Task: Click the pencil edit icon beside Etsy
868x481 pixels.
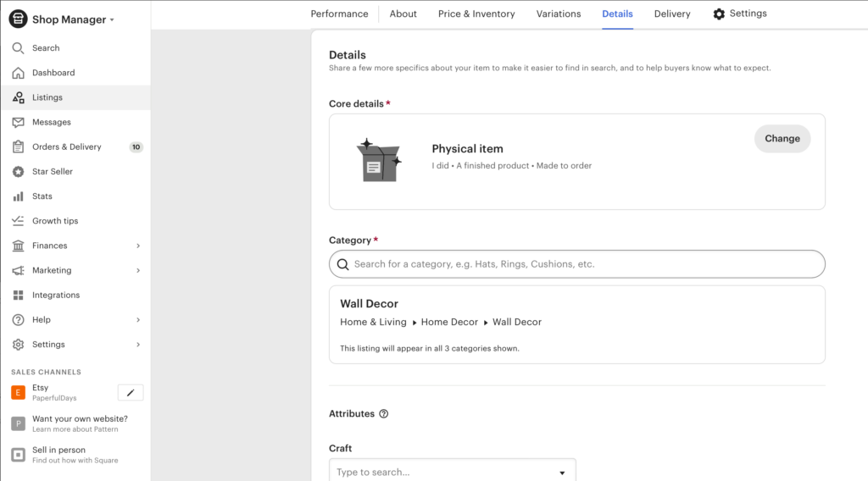Action: tap(131, 393)
